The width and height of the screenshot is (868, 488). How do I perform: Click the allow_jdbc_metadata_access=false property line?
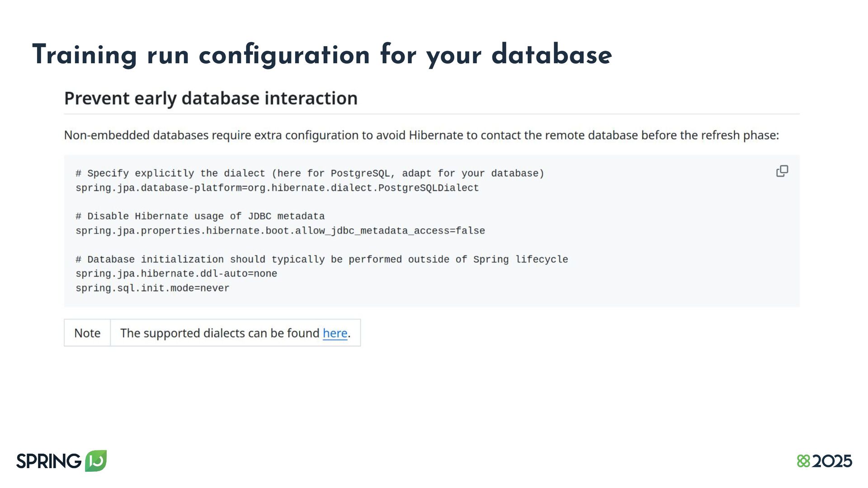point(280,231)
